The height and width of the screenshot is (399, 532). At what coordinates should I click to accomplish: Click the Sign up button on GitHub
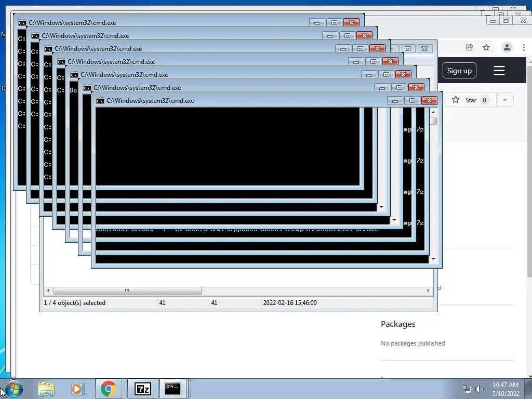(459, 71)
